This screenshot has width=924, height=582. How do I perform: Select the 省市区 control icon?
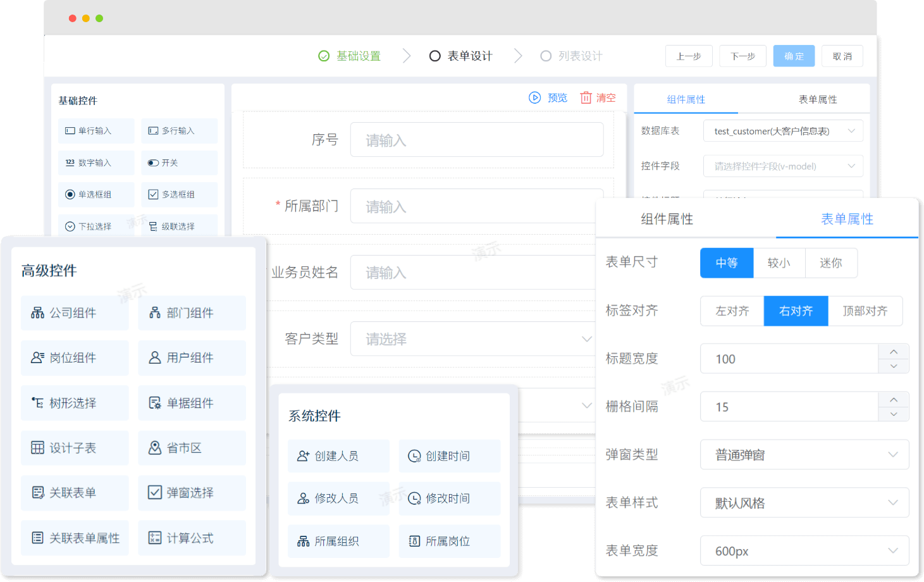tap(155, 448)
